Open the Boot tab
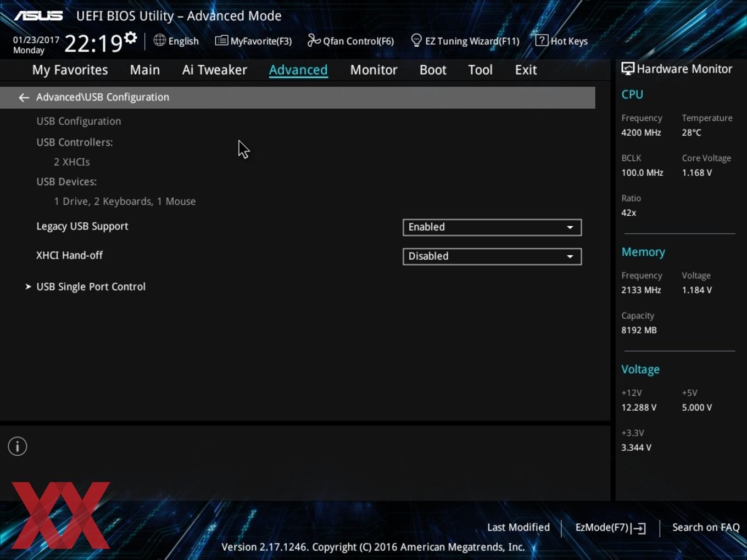Viewport: 747px width, 560px height. [433, 70]
